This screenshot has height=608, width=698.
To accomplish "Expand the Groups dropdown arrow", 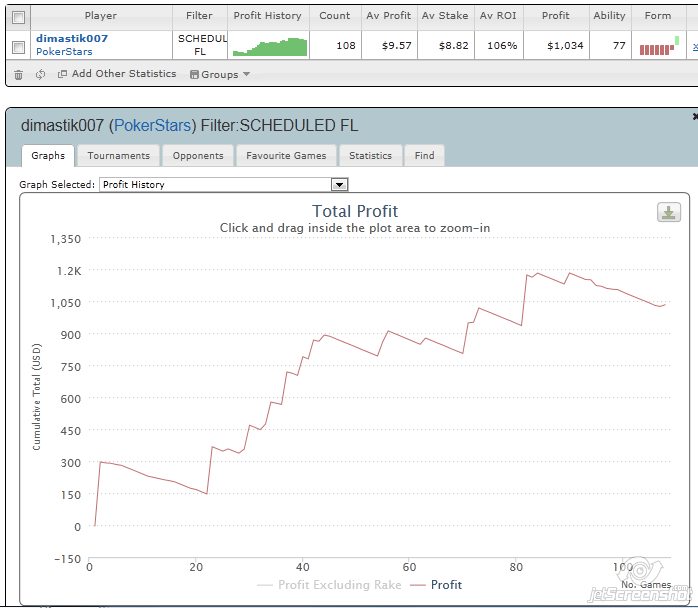I will point(246,75).
